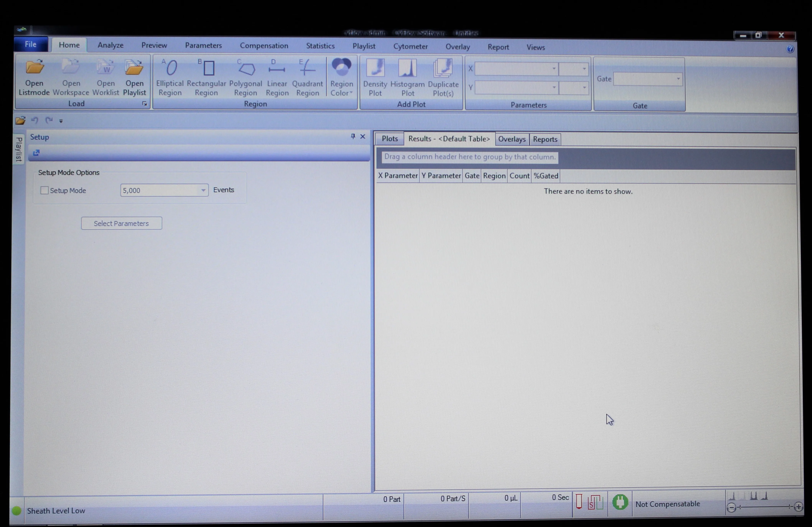
Task: Sort by Y Parameter column header
Action: click(441, 176)
